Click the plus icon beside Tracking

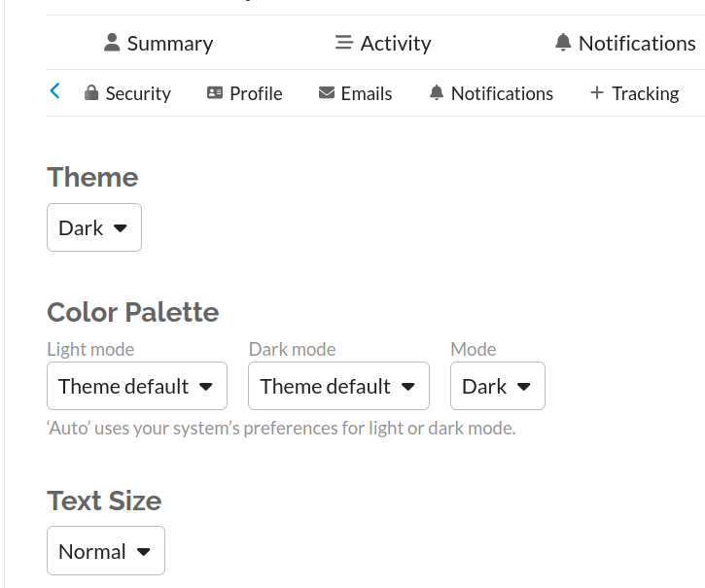coord(597,93)
